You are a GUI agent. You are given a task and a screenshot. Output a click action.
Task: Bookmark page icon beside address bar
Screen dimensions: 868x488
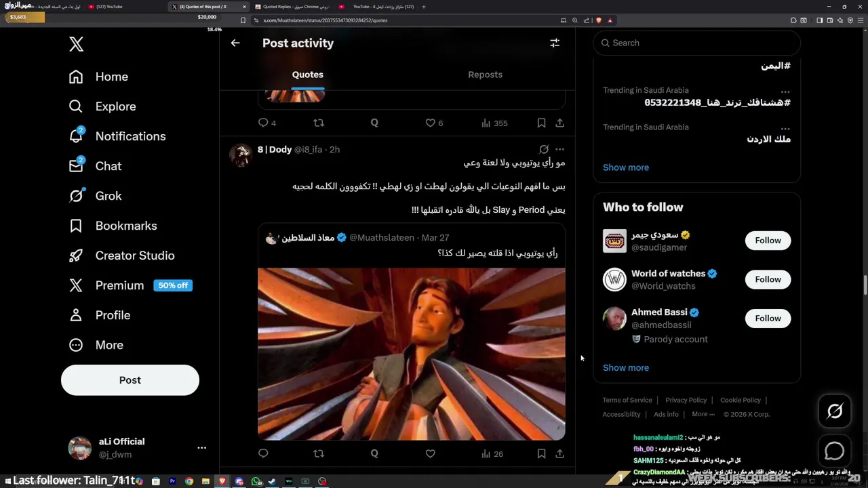(x=243, y=20)
